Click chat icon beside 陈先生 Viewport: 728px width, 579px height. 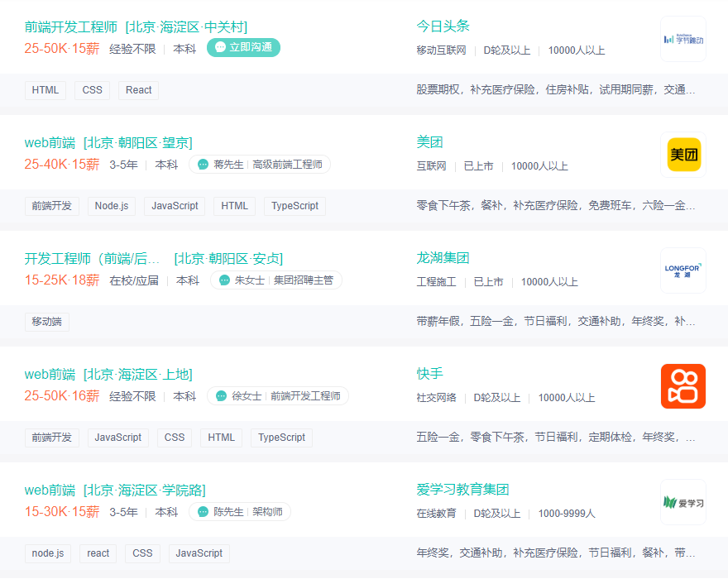(x=204, y=512)
